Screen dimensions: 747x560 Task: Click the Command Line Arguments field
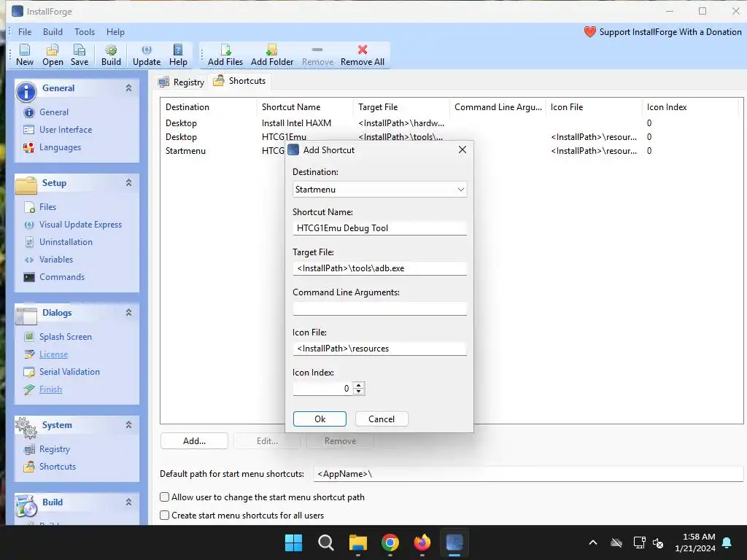[379, 308]
